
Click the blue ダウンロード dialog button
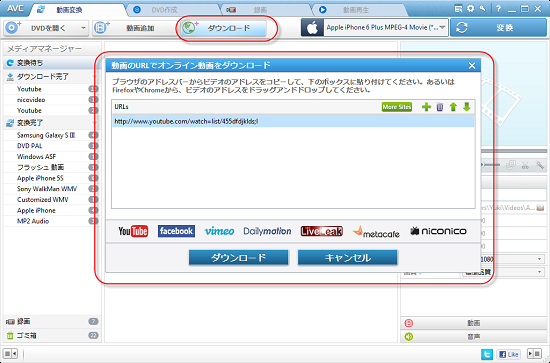(x=239, y=258)
